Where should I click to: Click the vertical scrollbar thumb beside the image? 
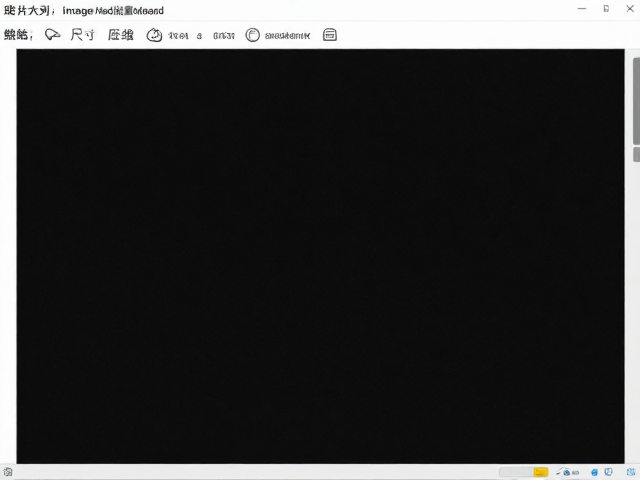point(636,101)
